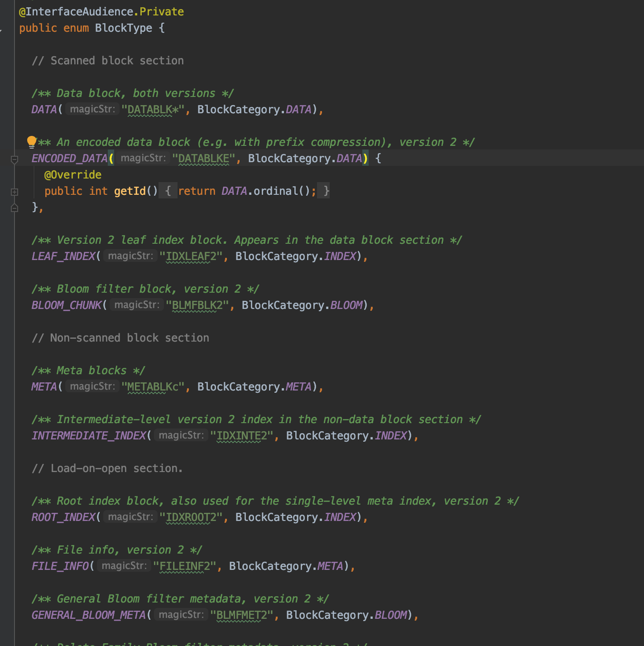Click BlockCategory.META on the FILE_INFO line

point(286,566)
